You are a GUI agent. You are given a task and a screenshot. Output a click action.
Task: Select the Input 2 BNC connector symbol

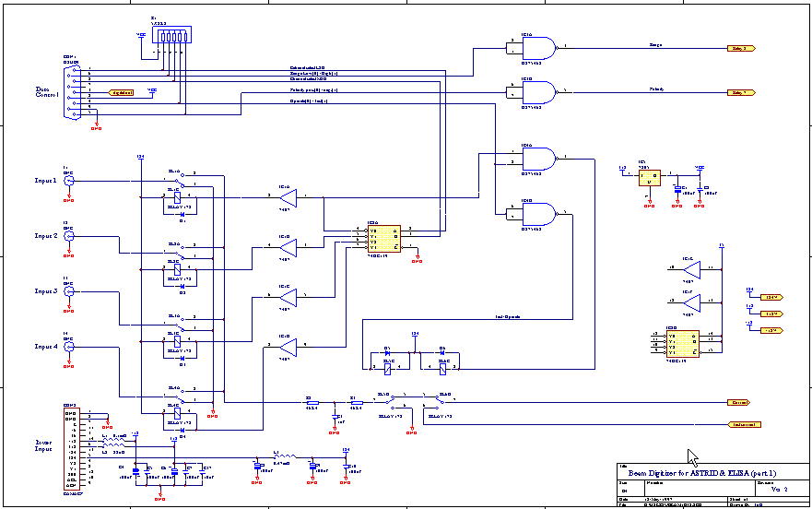68,236
